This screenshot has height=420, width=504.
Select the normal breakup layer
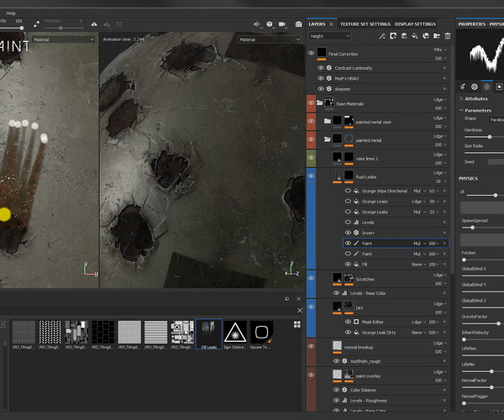coord(383,347)
